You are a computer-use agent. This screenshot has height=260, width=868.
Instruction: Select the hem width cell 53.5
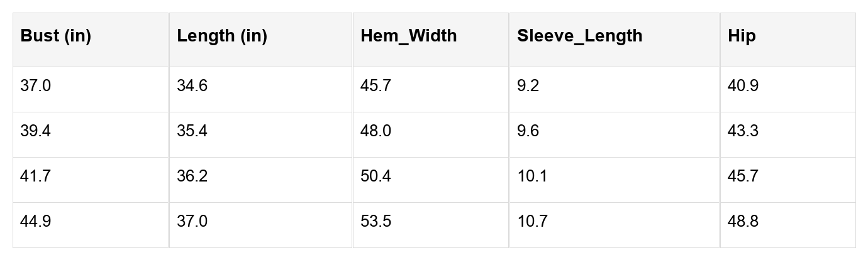(376, 222)
